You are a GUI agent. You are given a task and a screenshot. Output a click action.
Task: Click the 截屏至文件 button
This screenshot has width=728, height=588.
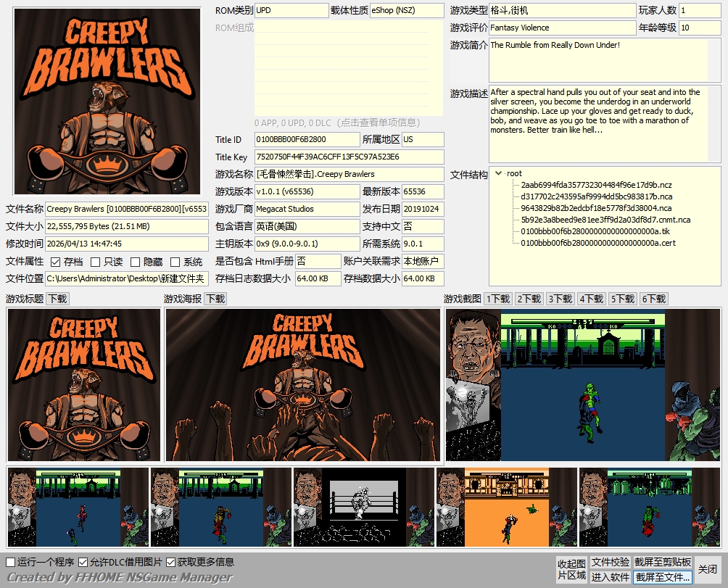pyautogui.click(x=663, y=577)
